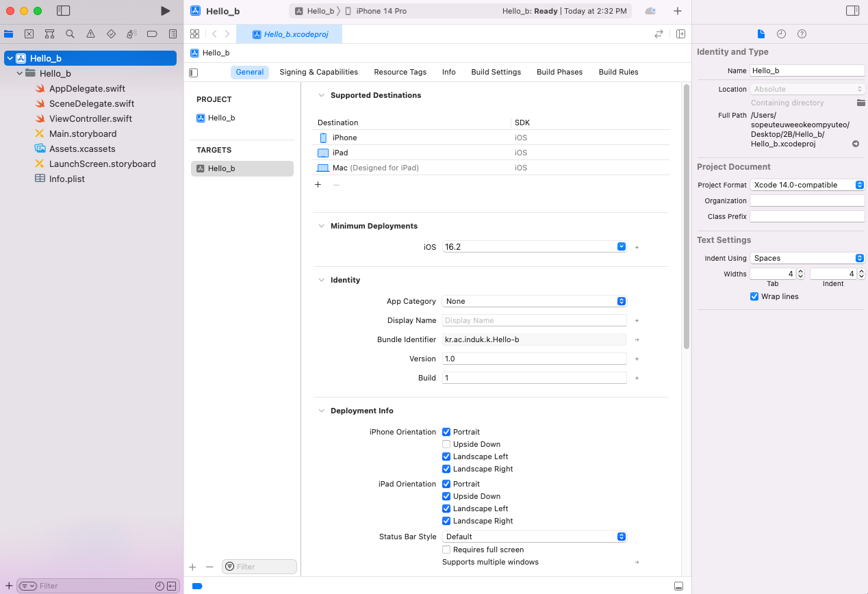The height and width of the screenshot is (594, 868).
Task: Enable iPhone Upside Down orientation
Action: (x=446, y=444)
